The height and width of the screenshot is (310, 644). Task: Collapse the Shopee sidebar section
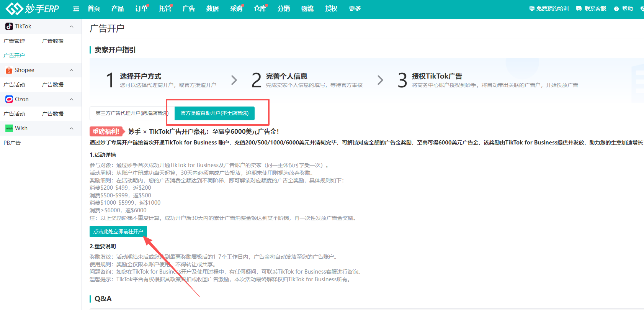[71, 70]
